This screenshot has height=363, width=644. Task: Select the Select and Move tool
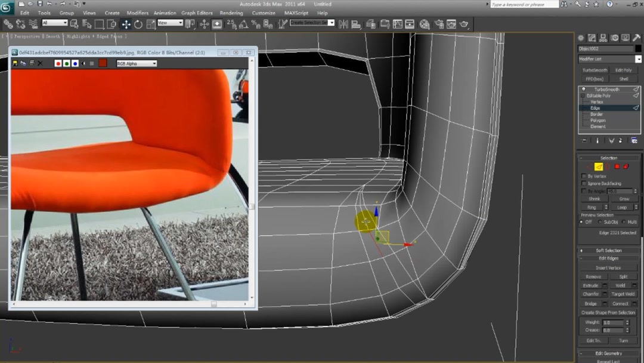click(125, 24)
